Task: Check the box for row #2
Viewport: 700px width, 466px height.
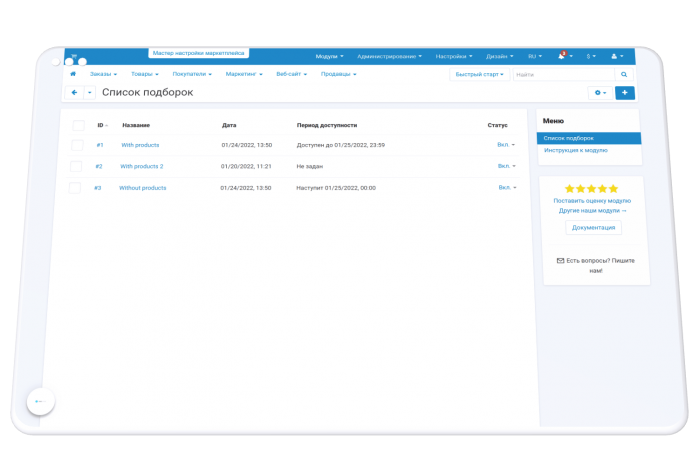Action: tap(76, 166)
